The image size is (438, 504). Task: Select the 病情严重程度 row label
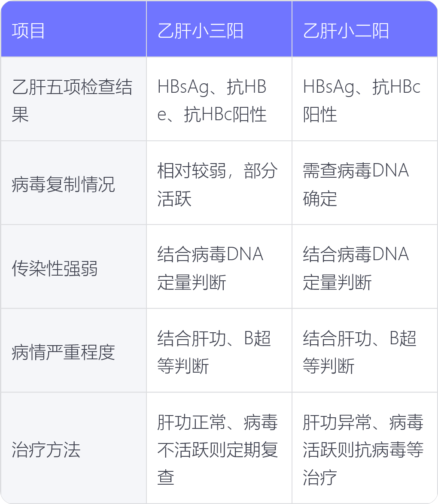(x=73, y=351)
